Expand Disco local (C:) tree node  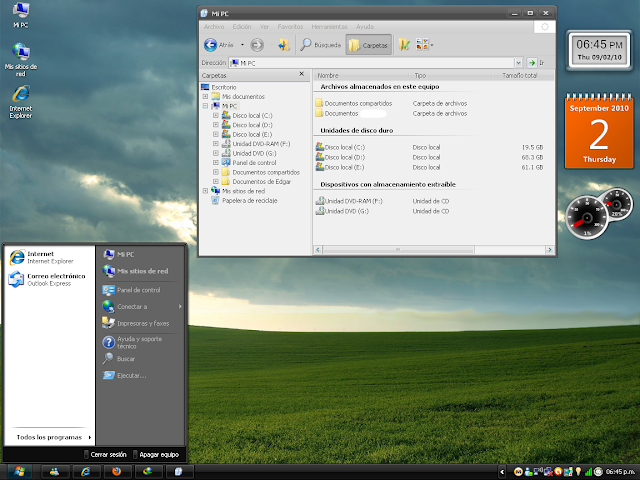(x=216, y=116)
